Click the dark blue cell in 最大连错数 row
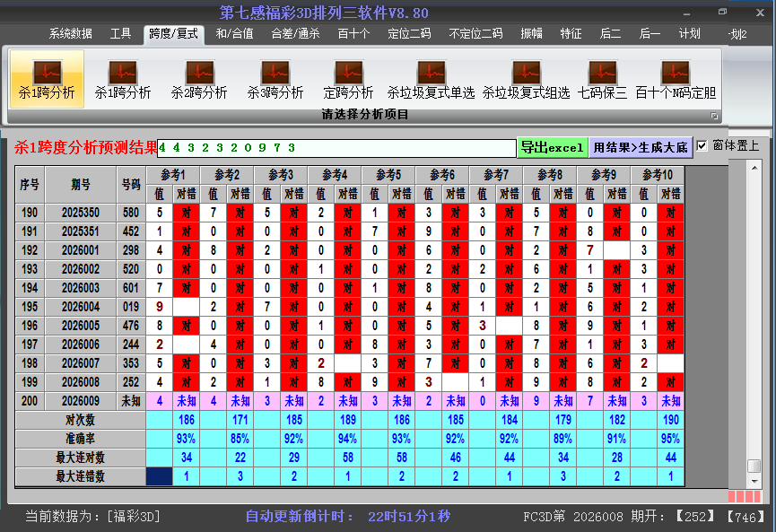776x532 pixels. 159,476
